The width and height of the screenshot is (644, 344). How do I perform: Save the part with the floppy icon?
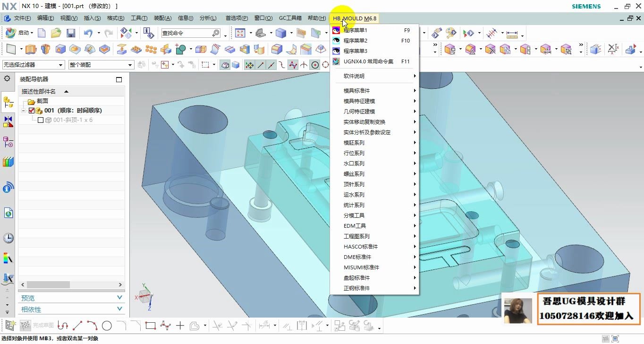[x=71, y=33]
